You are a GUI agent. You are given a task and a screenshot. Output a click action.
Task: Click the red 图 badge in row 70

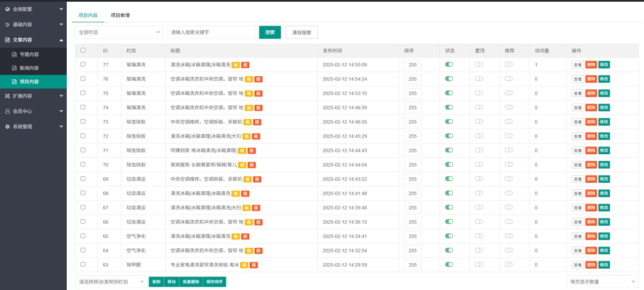click(252, 165)
